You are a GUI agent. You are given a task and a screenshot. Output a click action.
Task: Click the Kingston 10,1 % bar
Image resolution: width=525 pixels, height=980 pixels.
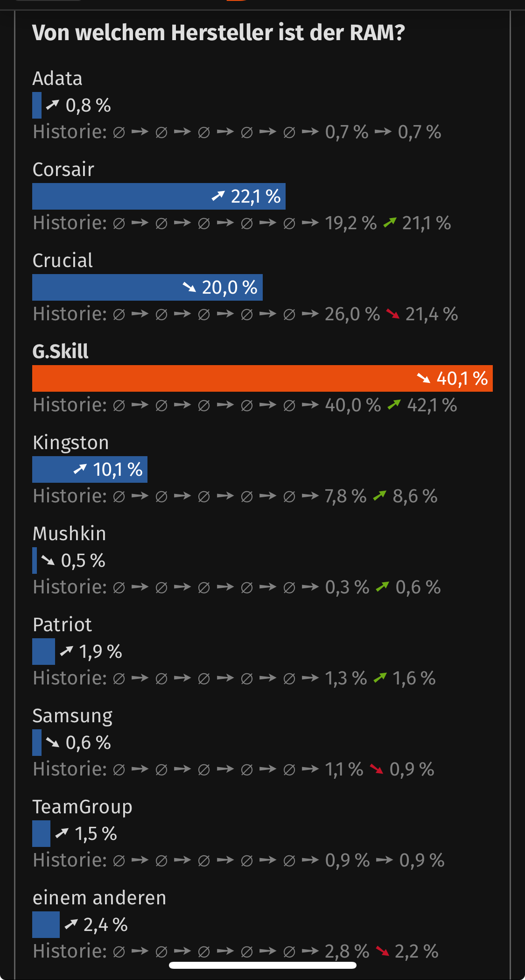pos(90,469)
